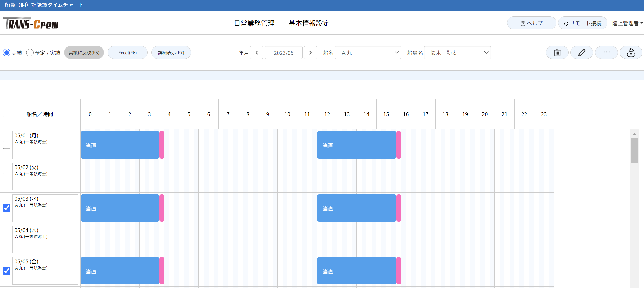Click the 05/04 (木) date cell

coord(45,239)
